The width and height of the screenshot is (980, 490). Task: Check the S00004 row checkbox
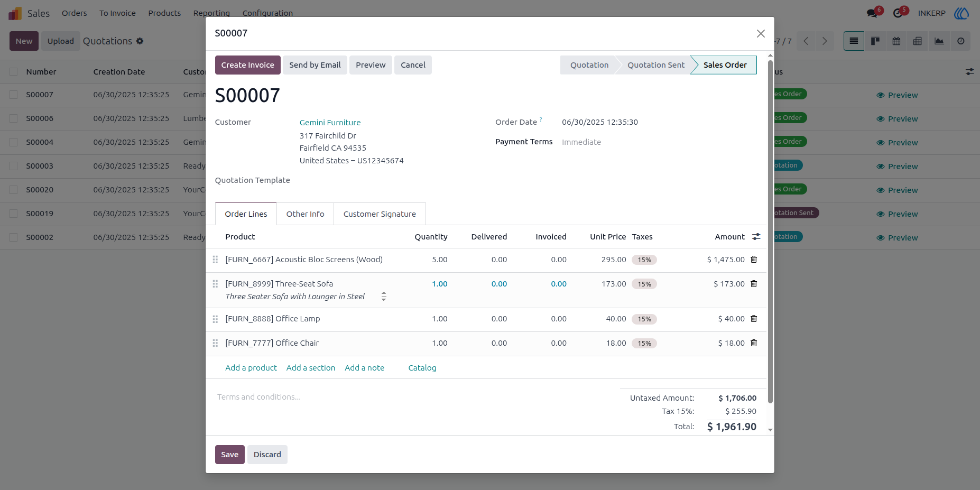(x=14, y=142)
